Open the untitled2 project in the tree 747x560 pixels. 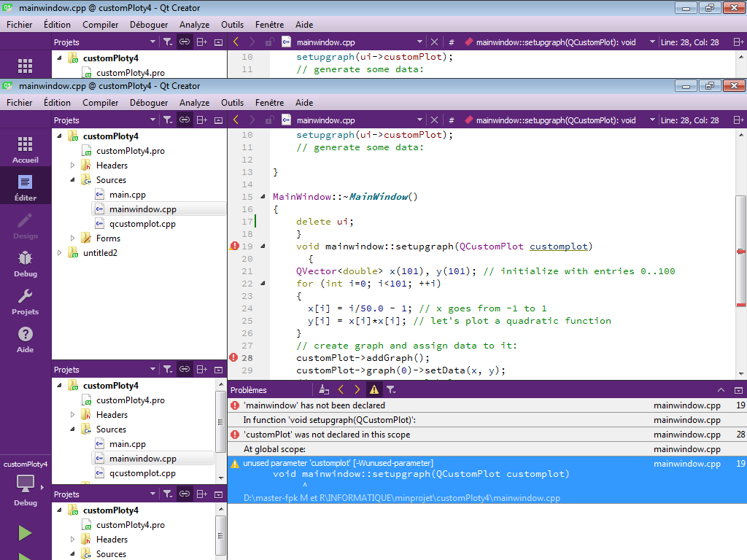(x=100, y=253)
